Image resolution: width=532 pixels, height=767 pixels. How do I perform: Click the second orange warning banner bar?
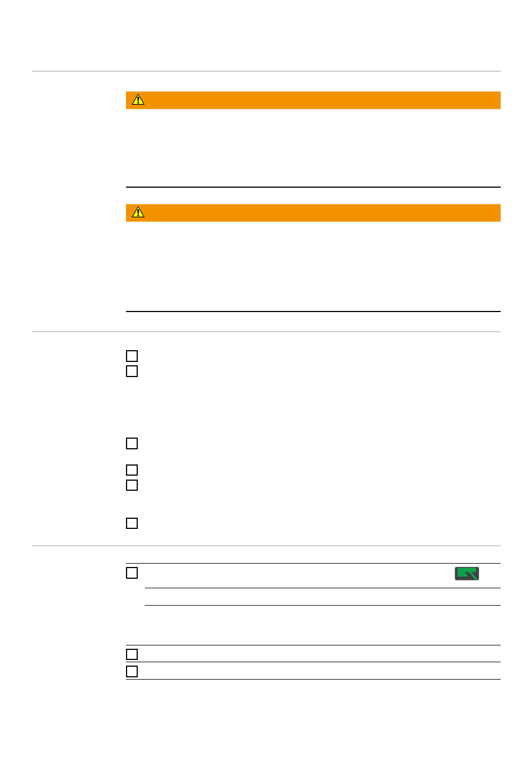[313, 212]
